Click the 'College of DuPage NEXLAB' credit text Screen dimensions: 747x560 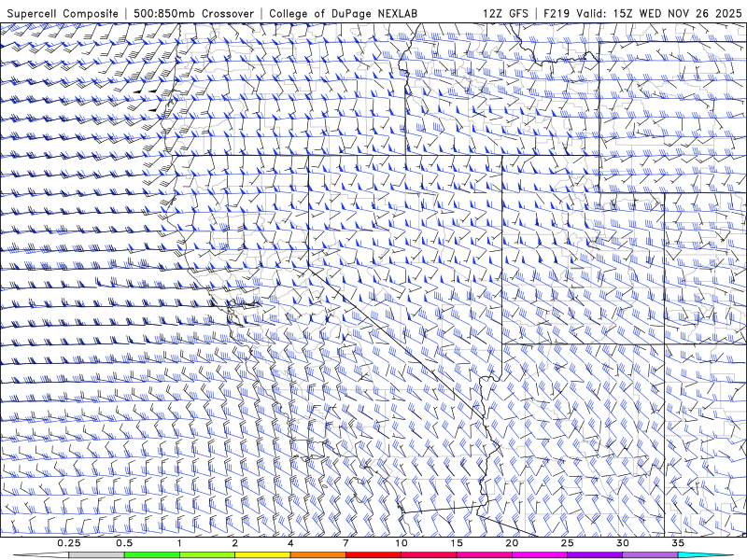click(343, 13)
